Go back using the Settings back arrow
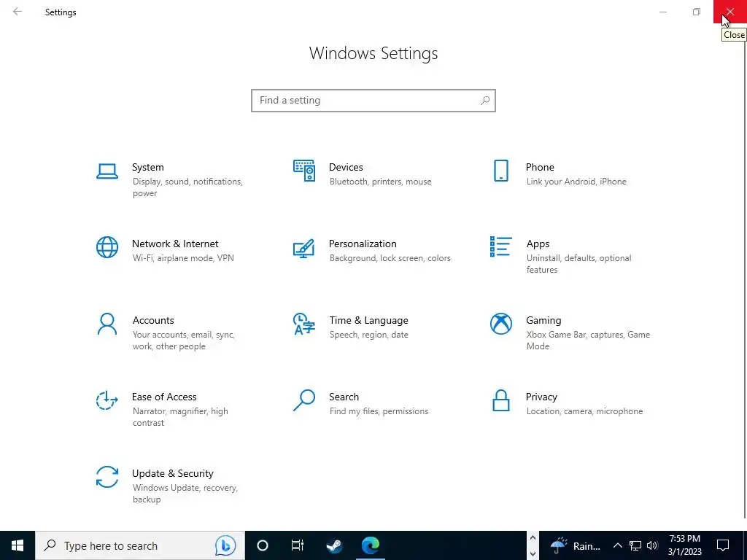The image size is (747, 560). tap(18, 12)
